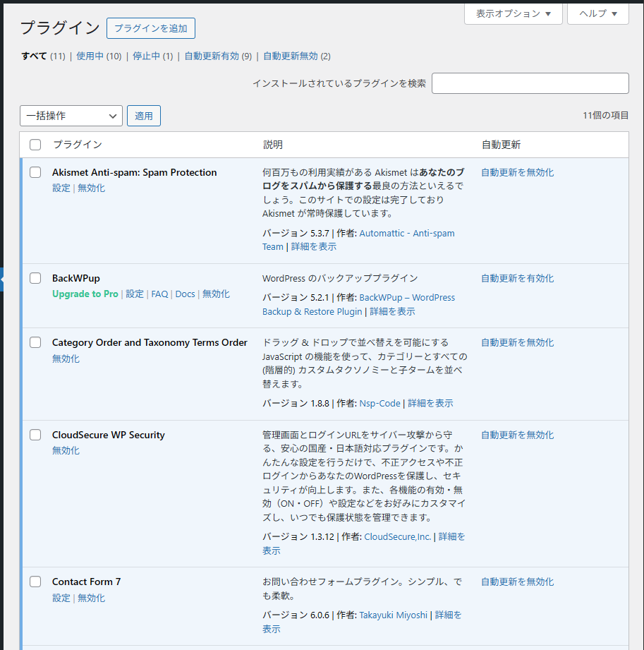Check Category Order and Taxonomy Terms Order box
The height and width of the screenshot is (650, 644).
point(35,342)
